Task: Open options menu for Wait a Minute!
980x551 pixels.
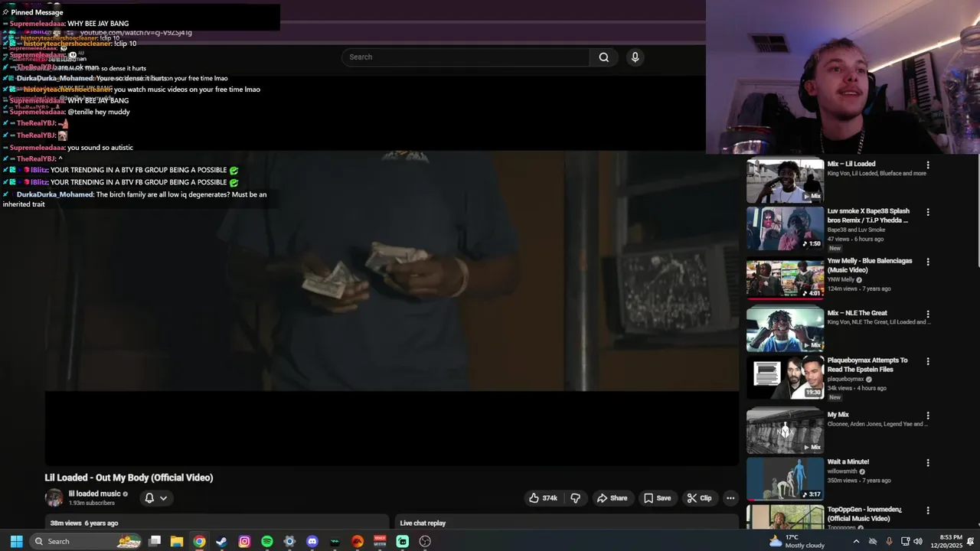Action: (x=928, y=463)
